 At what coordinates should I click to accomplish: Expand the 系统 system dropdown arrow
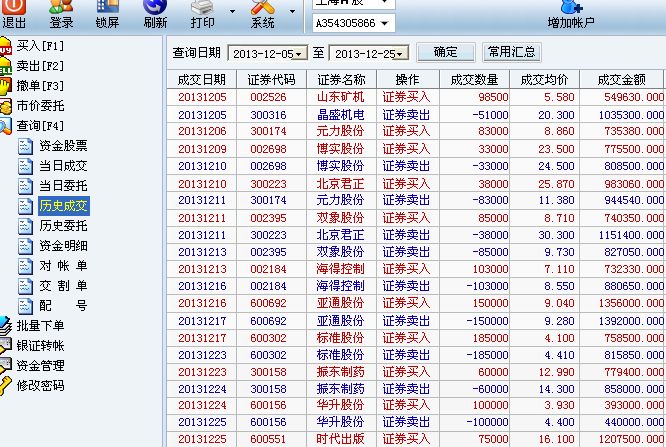click(292, 14)
